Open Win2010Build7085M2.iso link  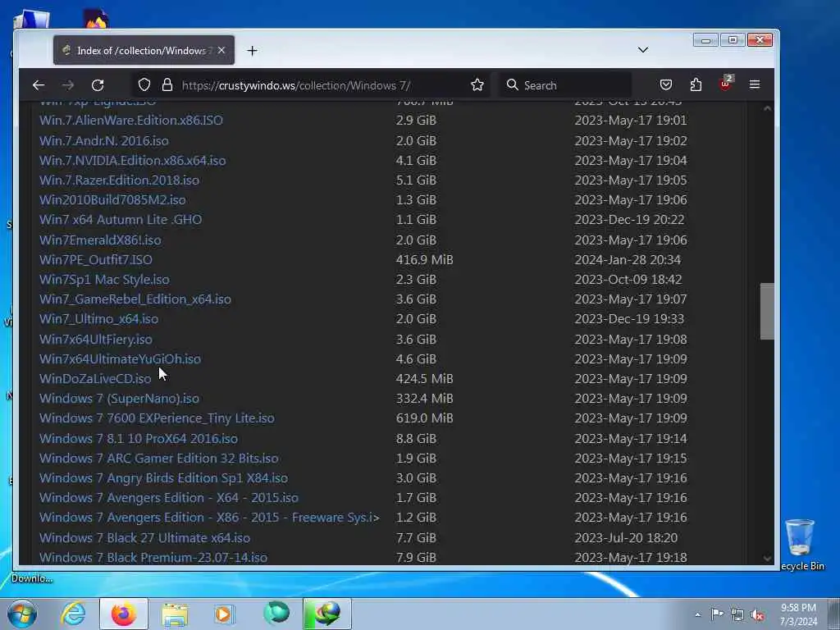(x=112, y=200)
